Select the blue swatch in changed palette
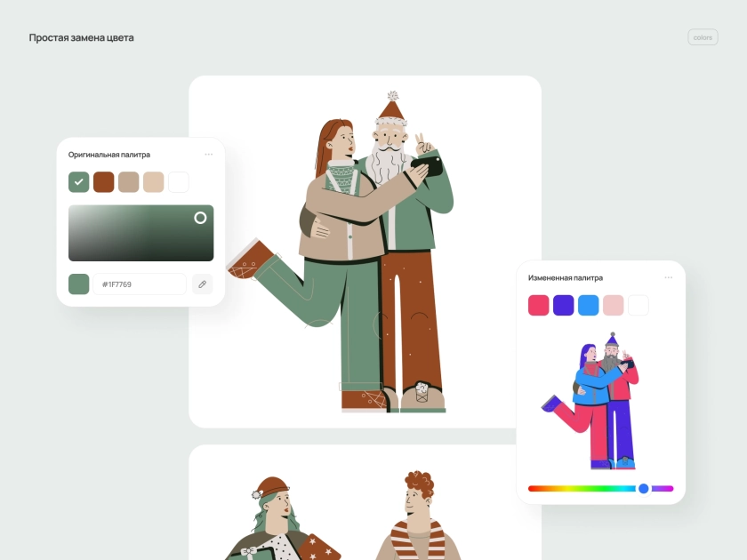The height and width of the screenshot is (560, 747). (589, 305)
